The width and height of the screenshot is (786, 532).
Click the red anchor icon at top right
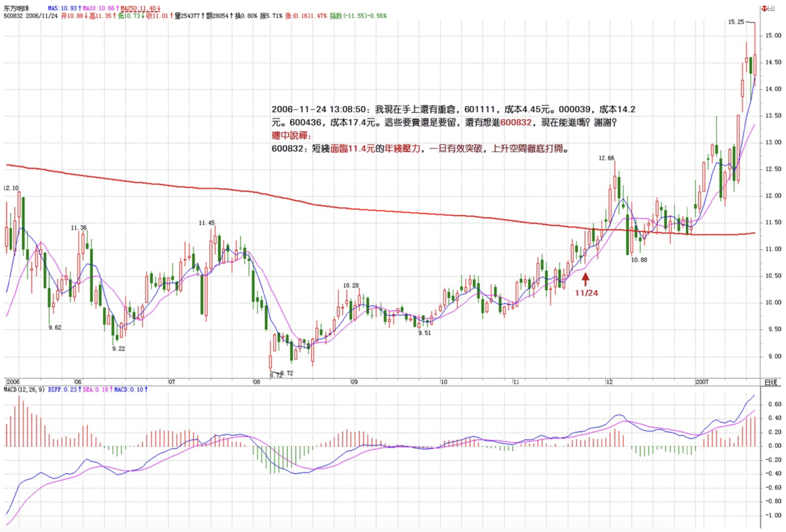(x=764, y=8)
